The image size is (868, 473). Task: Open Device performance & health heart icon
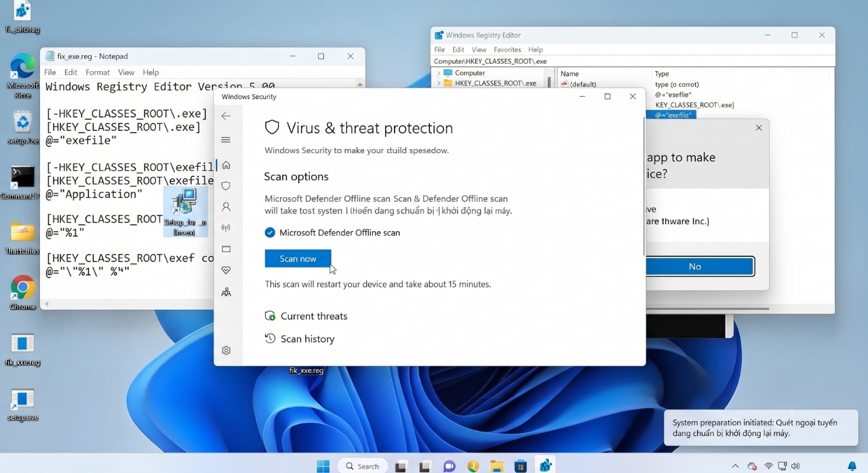226,270
